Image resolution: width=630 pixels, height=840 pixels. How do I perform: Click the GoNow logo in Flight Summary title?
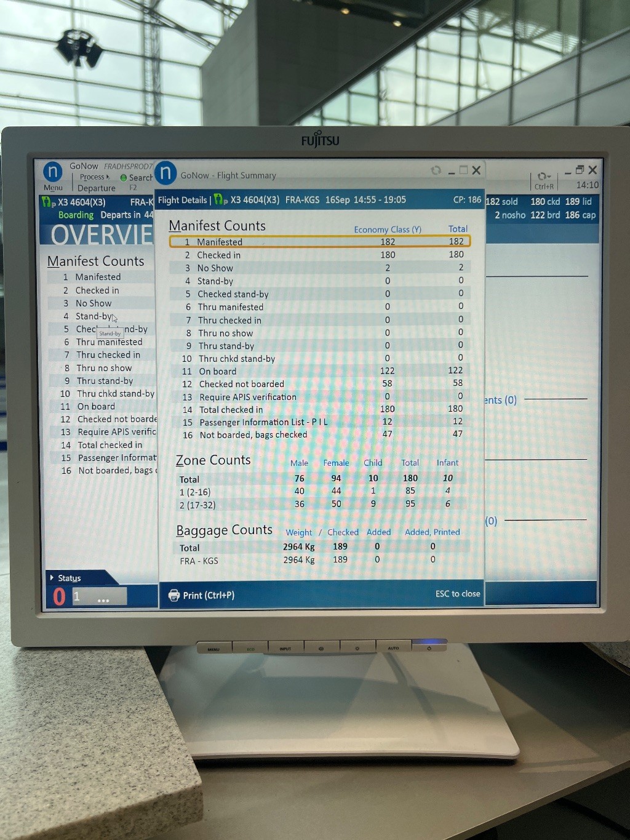point(165,174)
